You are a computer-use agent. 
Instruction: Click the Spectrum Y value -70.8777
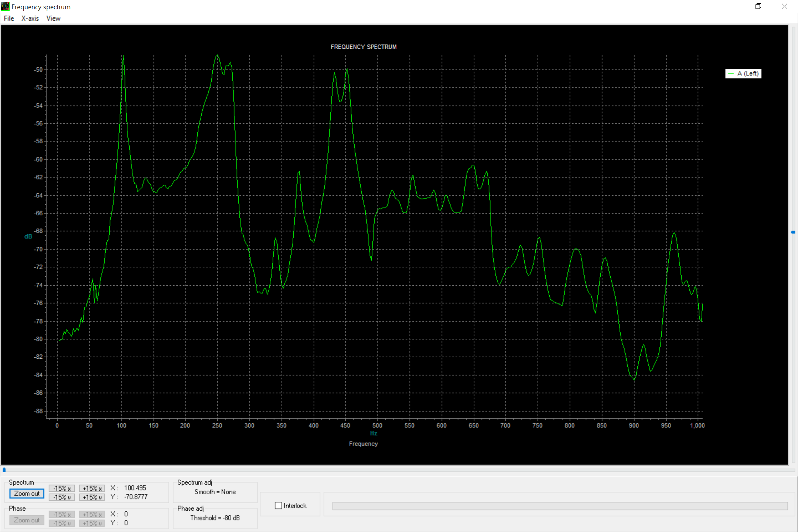click(136, 497)
